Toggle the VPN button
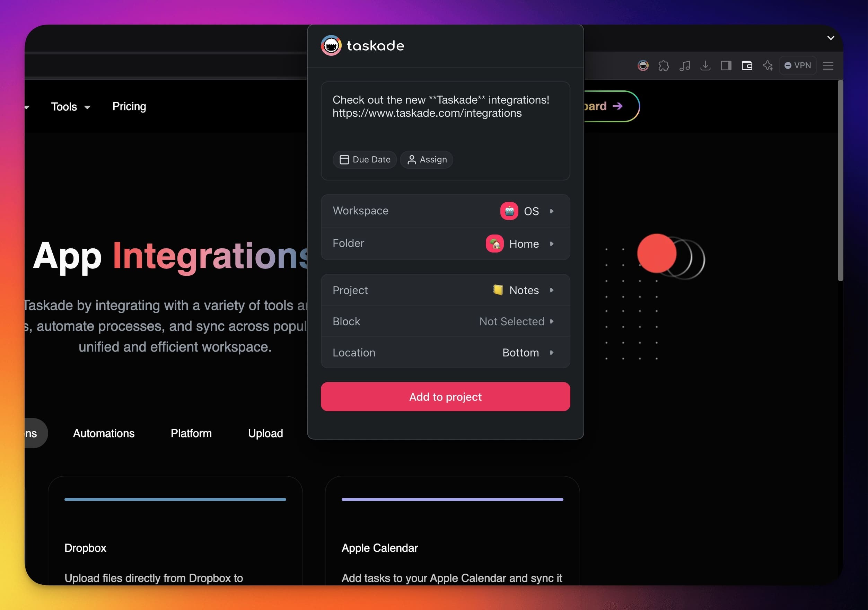868x610 pixels. (x=798, y=66)
